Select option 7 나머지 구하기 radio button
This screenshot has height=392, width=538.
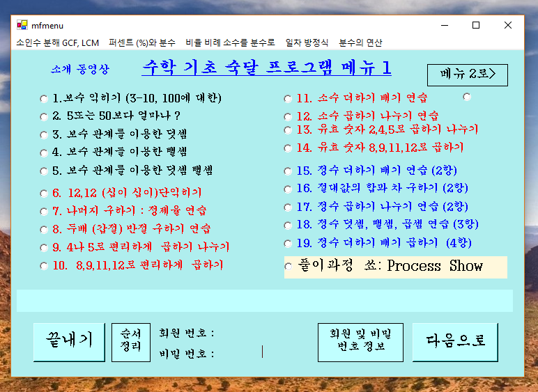point(45,211)
